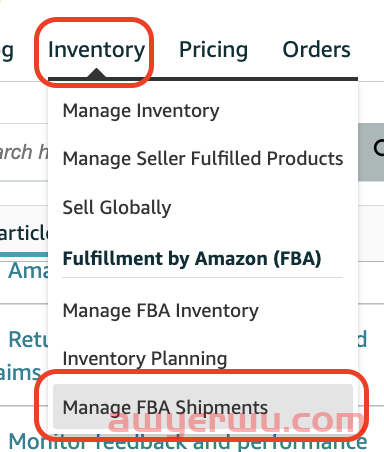Open the partially hidden 'Retu' link
384x452 pixels.
(x=28, y=340)
